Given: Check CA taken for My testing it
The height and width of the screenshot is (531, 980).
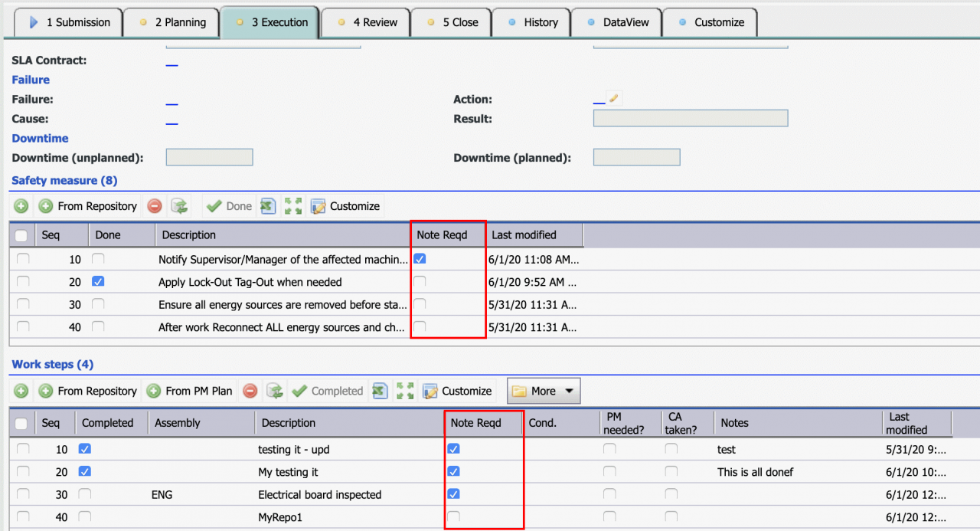Looking at the screenshot, I should (x=671, y=471).
